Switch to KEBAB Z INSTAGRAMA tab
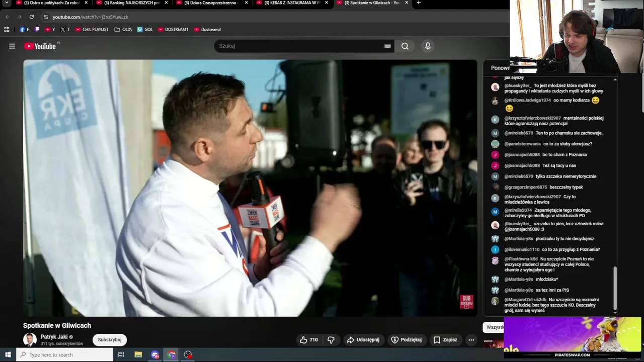This screenshot has width=644, height=362. tap(291, 3)
